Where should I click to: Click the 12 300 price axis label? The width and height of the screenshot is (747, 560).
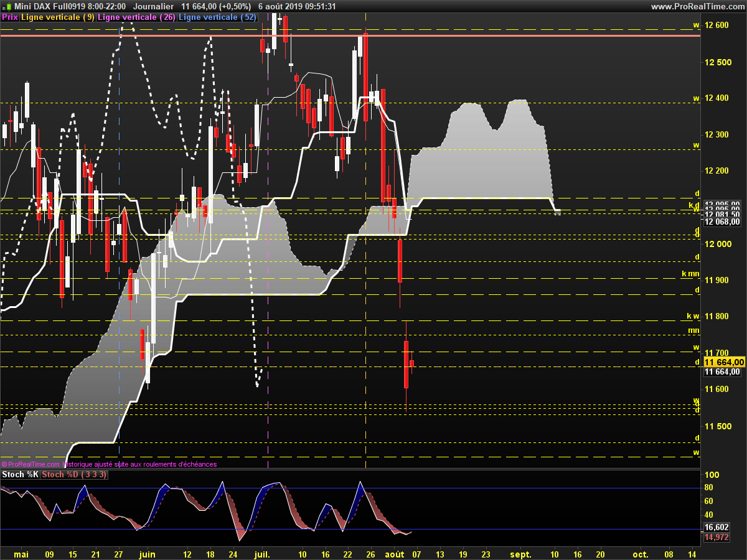[x=716, y=134]
